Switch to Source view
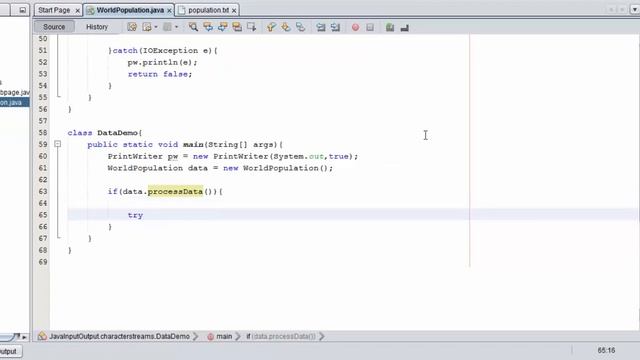 click(54, 27)
